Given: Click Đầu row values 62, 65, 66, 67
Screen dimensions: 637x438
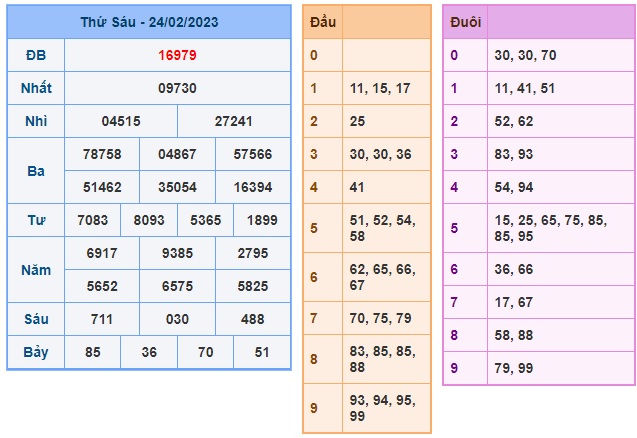Looking at the screenshot, I should pos(383,277).
